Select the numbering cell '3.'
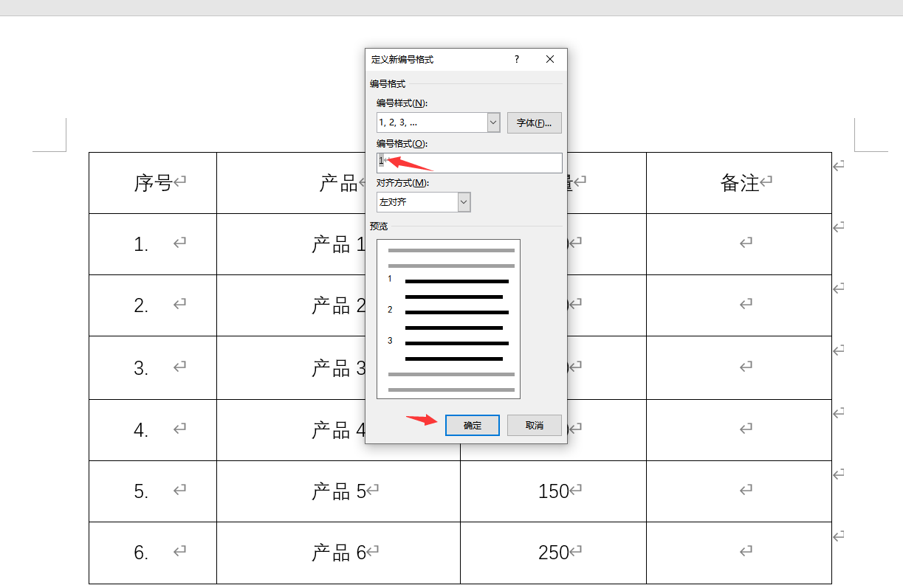The height and width of the screenshot is (588, 903). (x=153, y=367)
